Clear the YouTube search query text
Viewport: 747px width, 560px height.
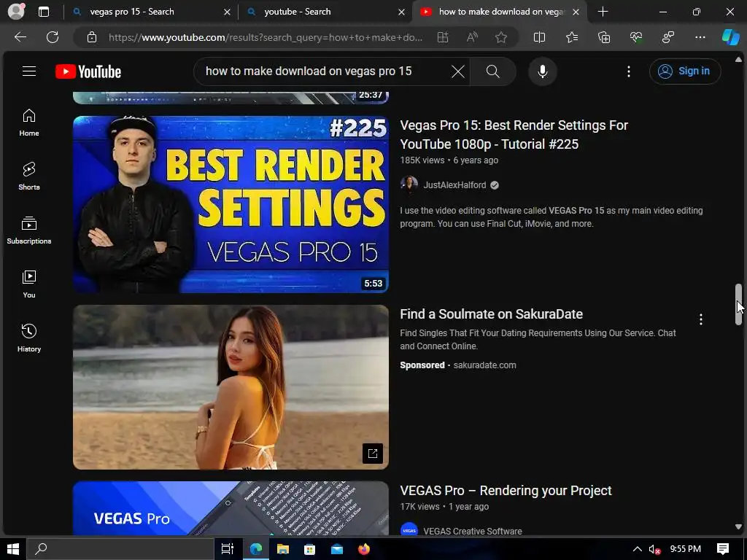pyautogui.click(x=458, y=71)
